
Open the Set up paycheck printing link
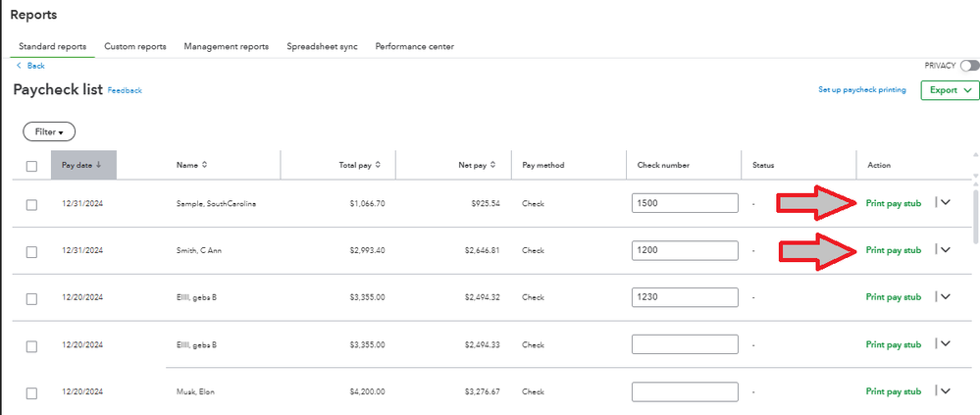click(x=861, y=90)
